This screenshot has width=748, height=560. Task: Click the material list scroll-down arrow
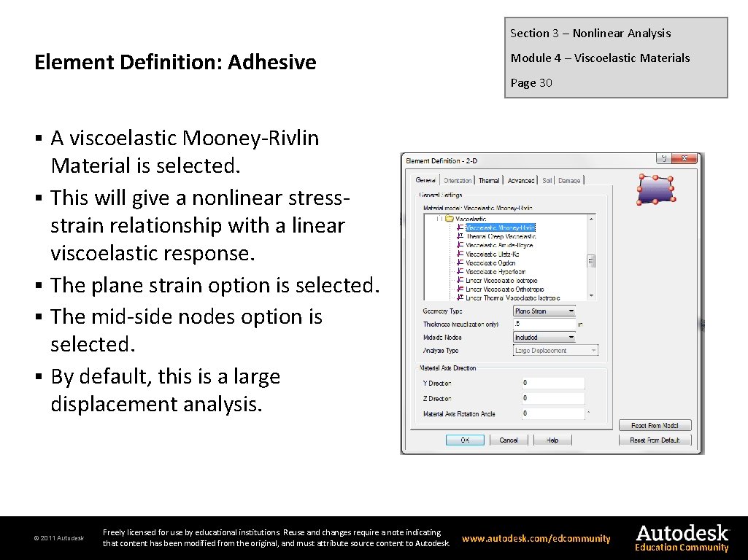click(592, 295)
